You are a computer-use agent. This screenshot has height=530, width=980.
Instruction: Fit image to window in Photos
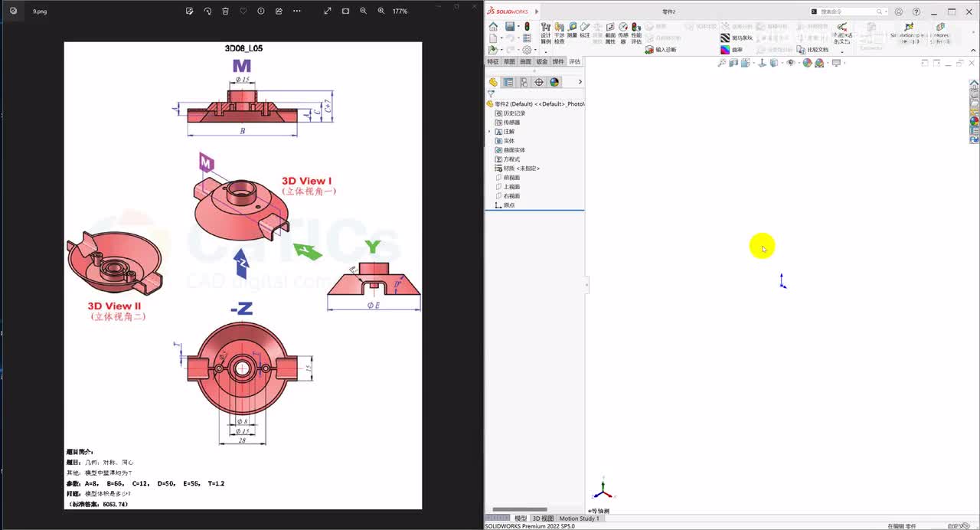345,11
